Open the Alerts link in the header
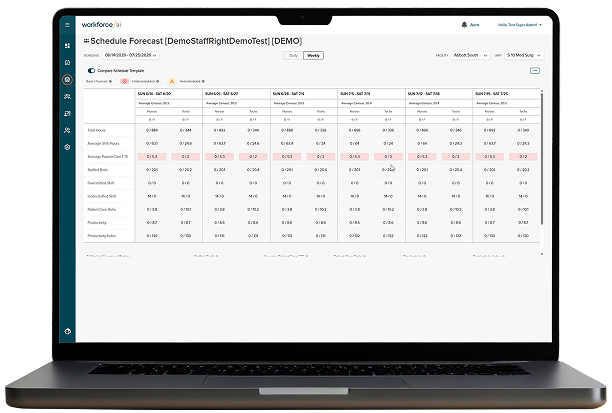Image resolution: width=612 pixels, height=413 pixels. 475,25
